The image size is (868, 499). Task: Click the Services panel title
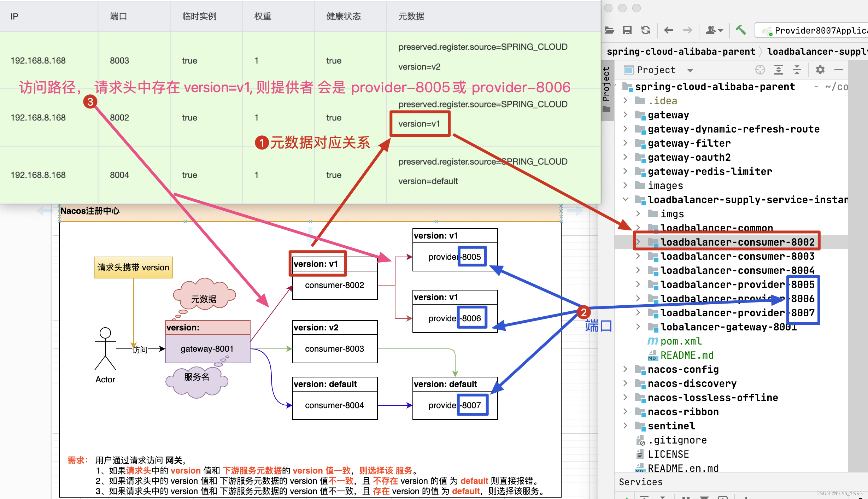click(x=641, y=482)
